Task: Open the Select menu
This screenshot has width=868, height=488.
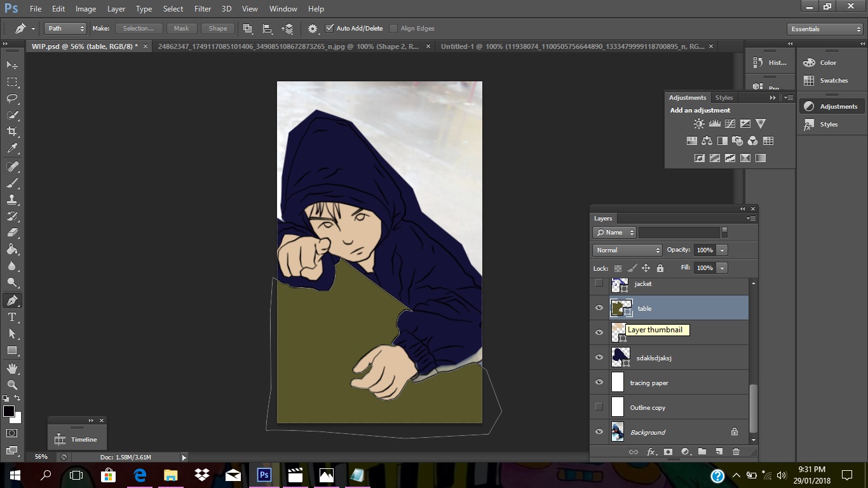Action: click(173, 9)
